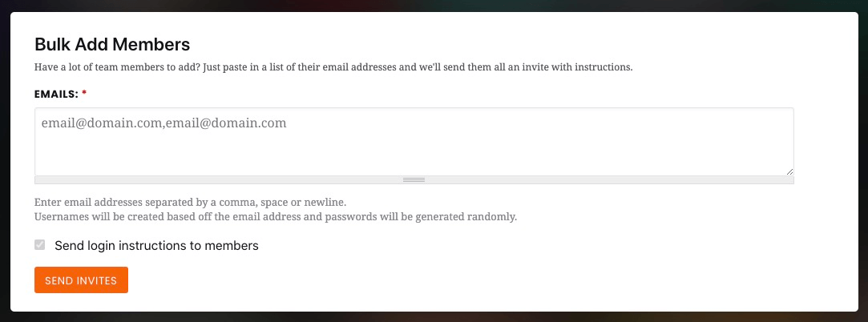Click the 'Enter email addresses separated by a comma' hint
Image resolution: width=868 pixels, height=322 pixels.
(191, 202)
